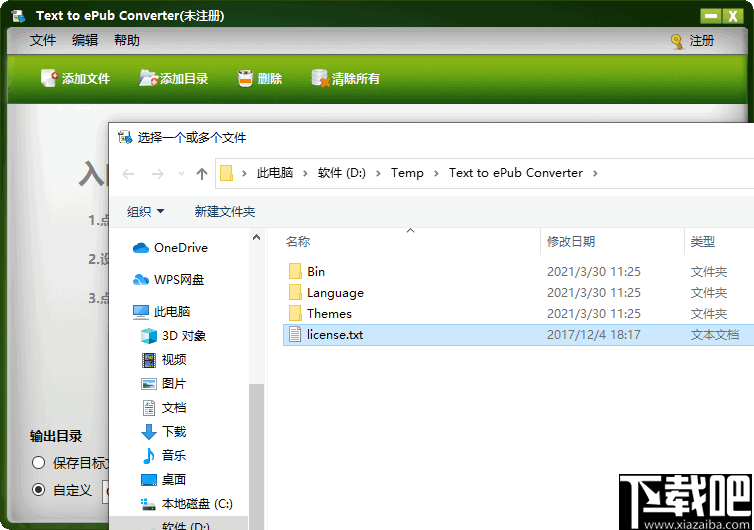Click the Language folder icon
Viewport: 754px width, 530px height.
click(295, 292)
